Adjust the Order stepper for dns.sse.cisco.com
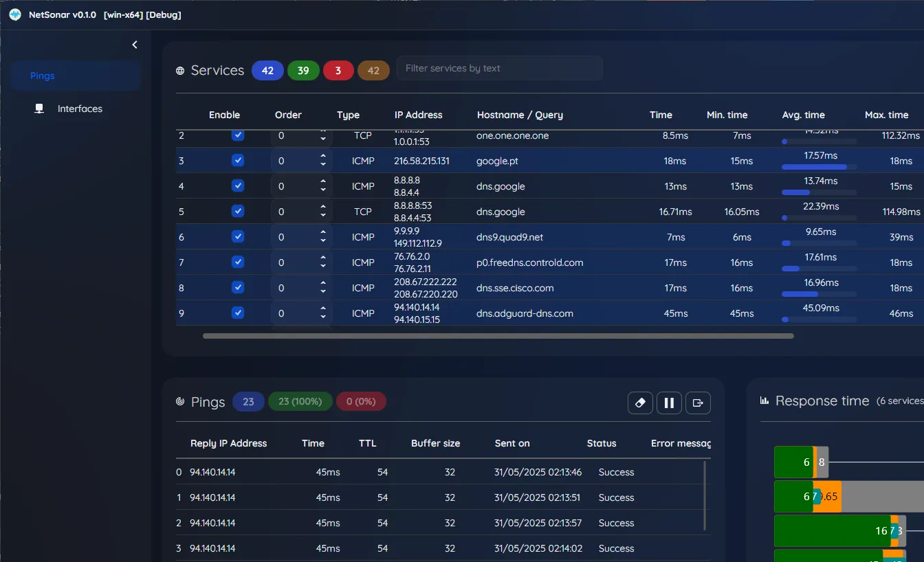This screenshot has width=924, height=562. [323, 288]
